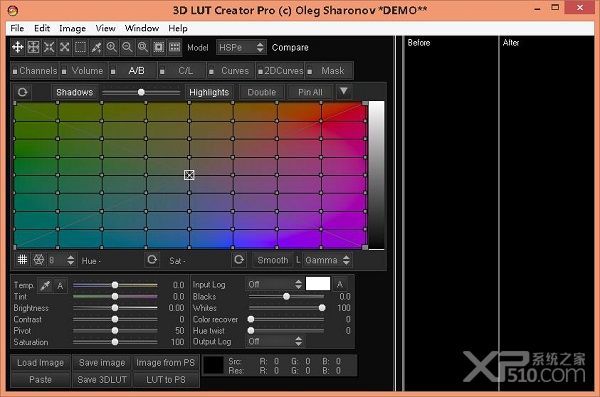Switch to rectangular grid mode icon
Screen dimensions: 600x397
(22, 260)
